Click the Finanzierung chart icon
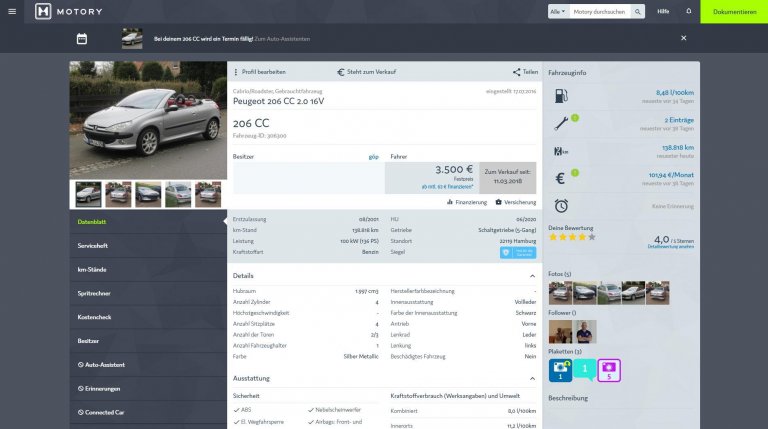Screen dimensions: 768x429 (x=450, y=202)
